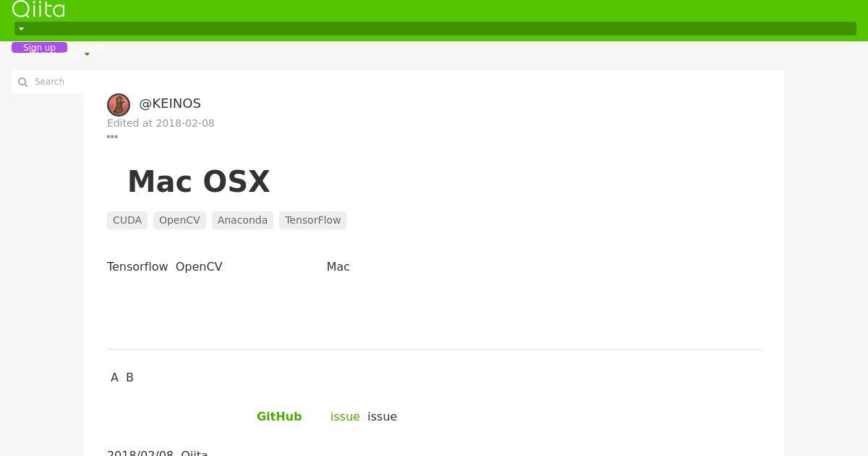Select the OpenCV tag
The width and height of the screenshot is (868, 456).
[179, 220]
